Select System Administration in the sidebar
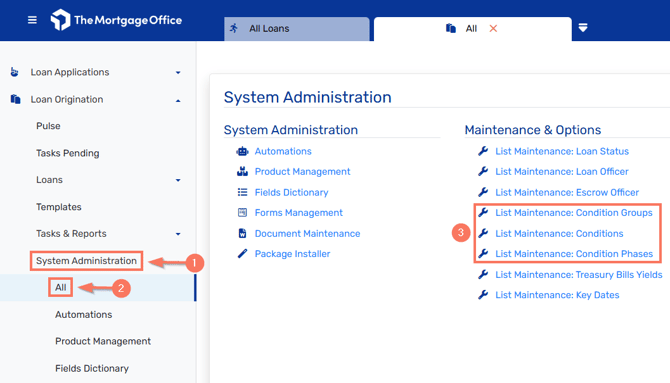Image resolution: width=670 pixels, height=383 pixels. 86,261
